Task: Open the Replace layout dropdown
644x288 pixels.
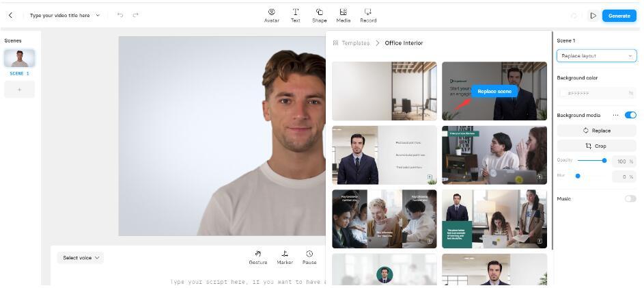Action: pos(596,56)
